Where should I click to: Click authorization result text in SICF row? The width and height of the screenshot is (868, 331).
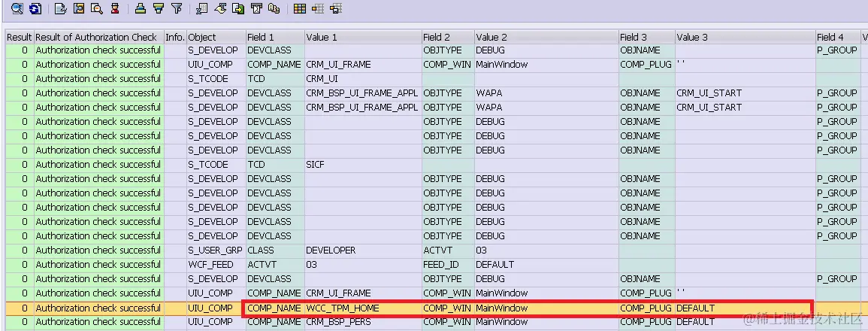tap(98, 165)
